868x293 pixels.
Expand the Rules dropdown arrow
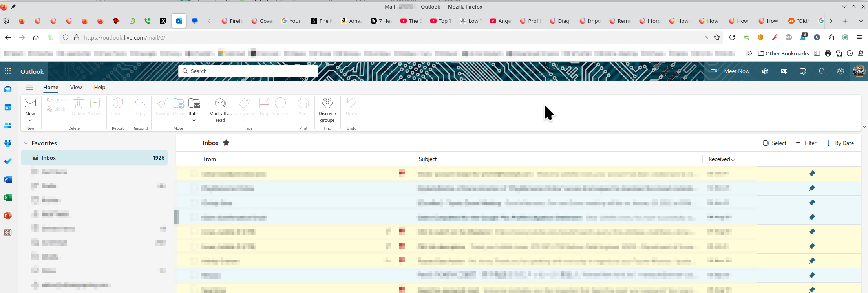click(194, 120)
